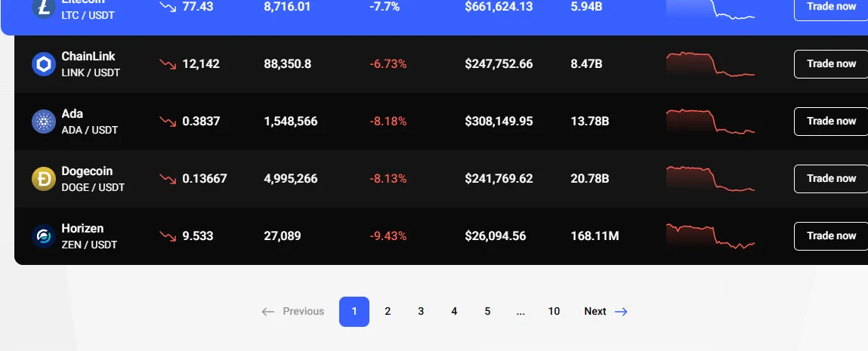Open the ChainLink price chart thumbnail
Viewport: 868px width, 351px height.
tap(710, 64)
